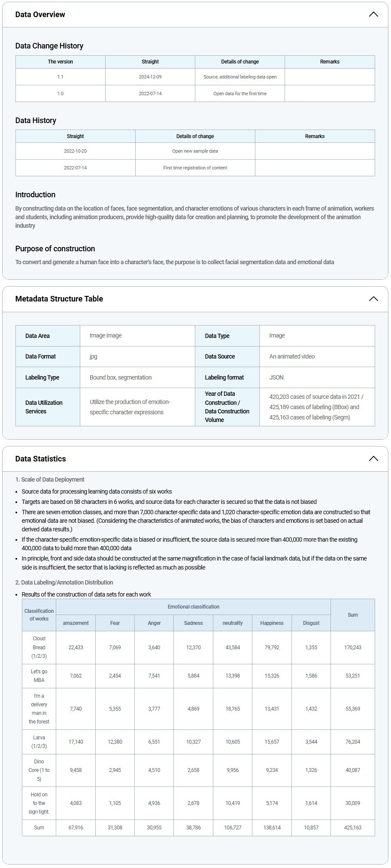The image size is (391, 868).
Task: Click 'Source, additional labeling data open' cell
Action: point(240,77)
